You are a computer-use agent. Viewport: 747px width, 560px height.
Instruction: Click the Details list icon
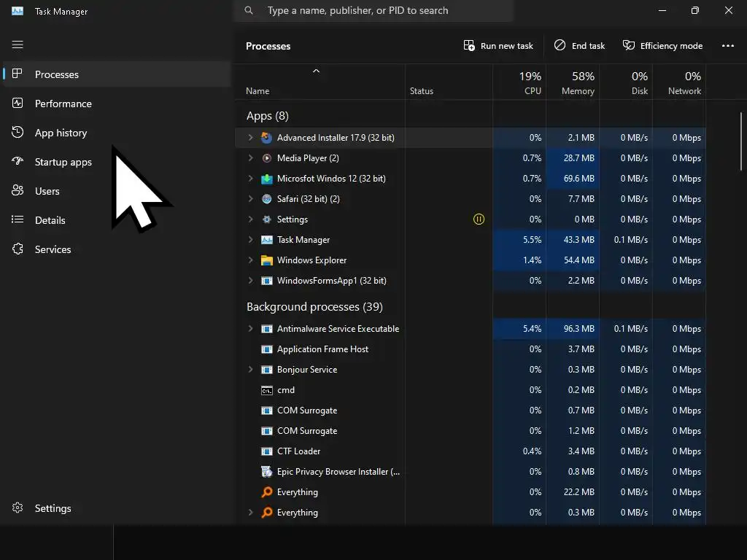tap(18, 219)
